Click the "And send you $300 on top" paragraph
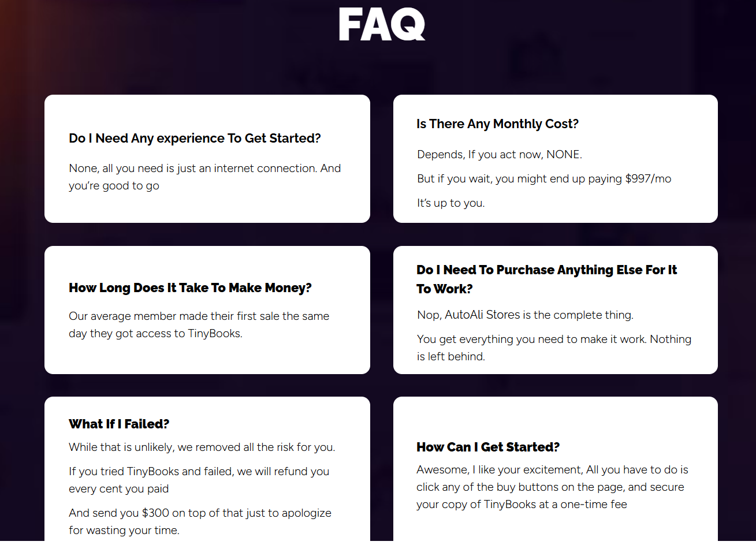The height and width of the screenshot is (545, 756). [x=200, y=521]
